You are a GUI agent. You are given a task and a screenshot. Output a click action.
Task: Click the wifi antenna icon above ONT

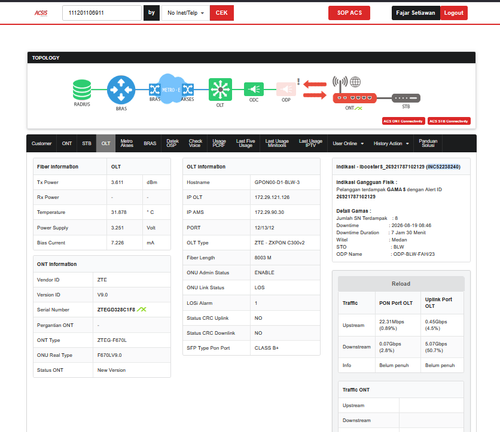[340, 84]
